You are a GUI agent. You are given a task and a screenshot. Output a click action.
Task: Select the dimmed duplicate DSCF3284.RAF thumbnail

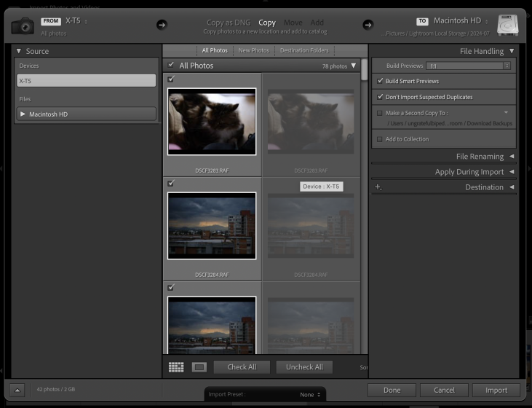[311, 226]
